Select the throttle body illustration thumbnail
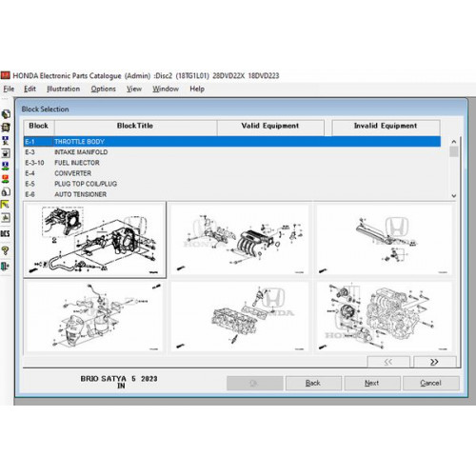 click(95, 240)
